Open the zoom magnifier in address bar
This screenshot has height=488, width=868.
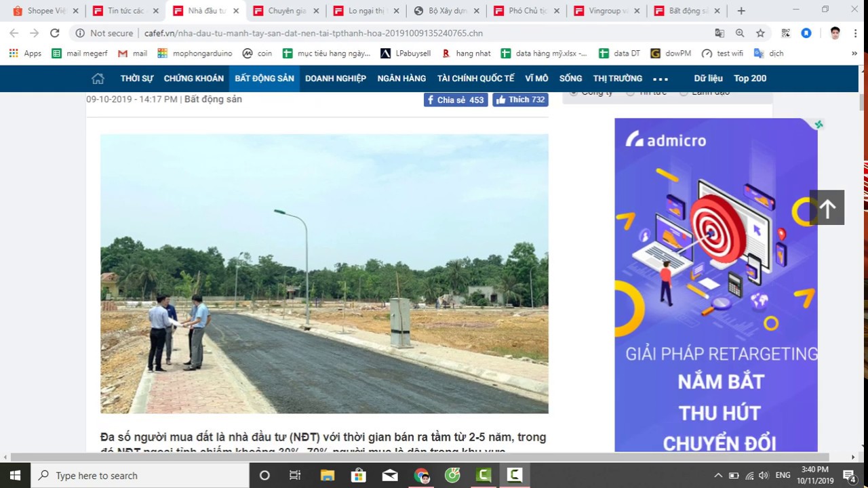pos(740,33)
